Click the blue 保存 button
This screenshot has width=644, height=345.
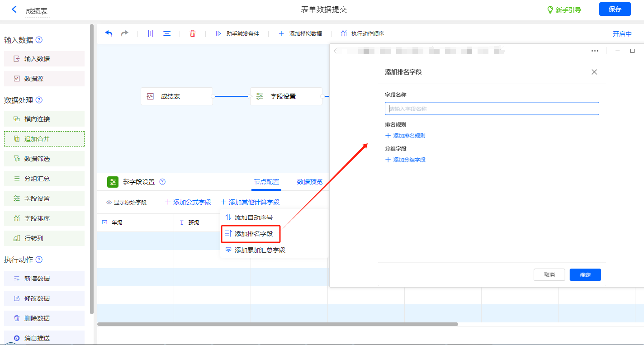pos(615,9)
